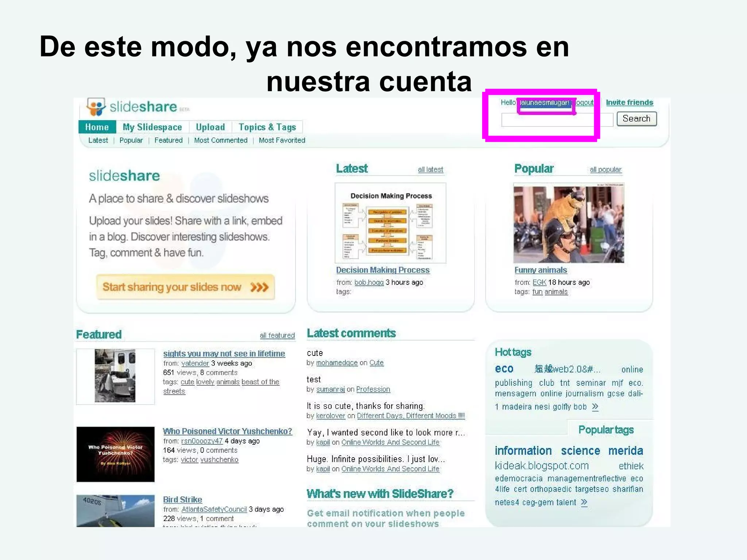Open the sumanraj commenter link
The height and width of the screenshot is (560, 747).
[330, 389]
